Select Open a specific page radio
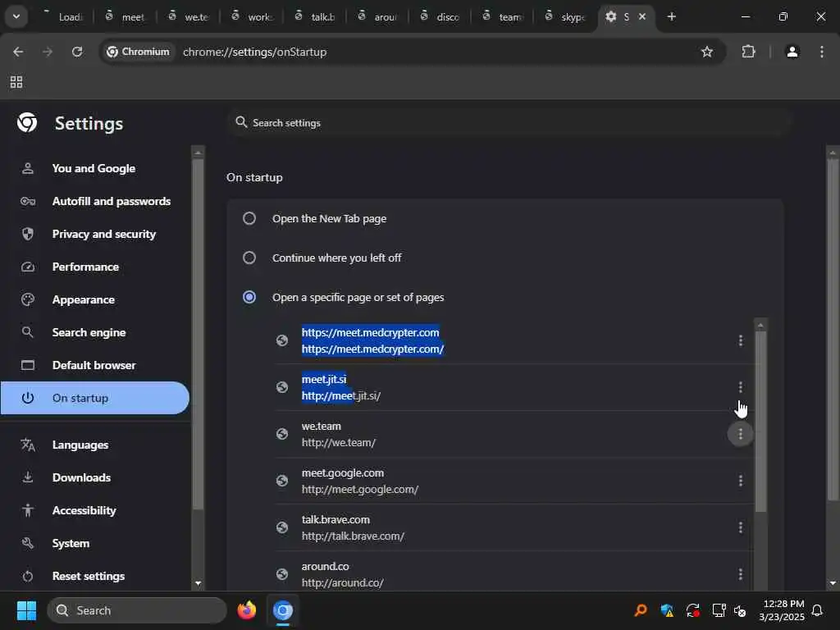The image size is (840, 630). pos(249,297)
